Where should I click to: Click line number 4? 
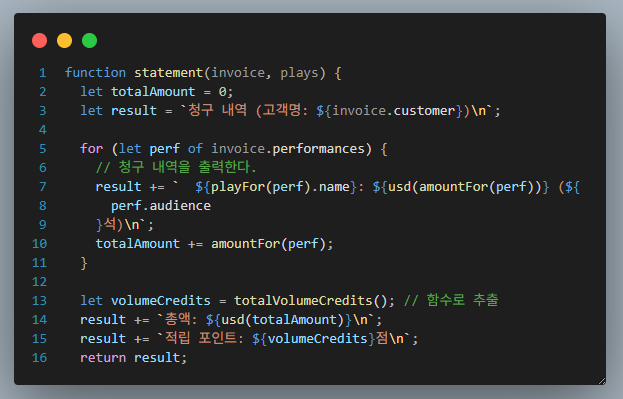click(43, 130)
